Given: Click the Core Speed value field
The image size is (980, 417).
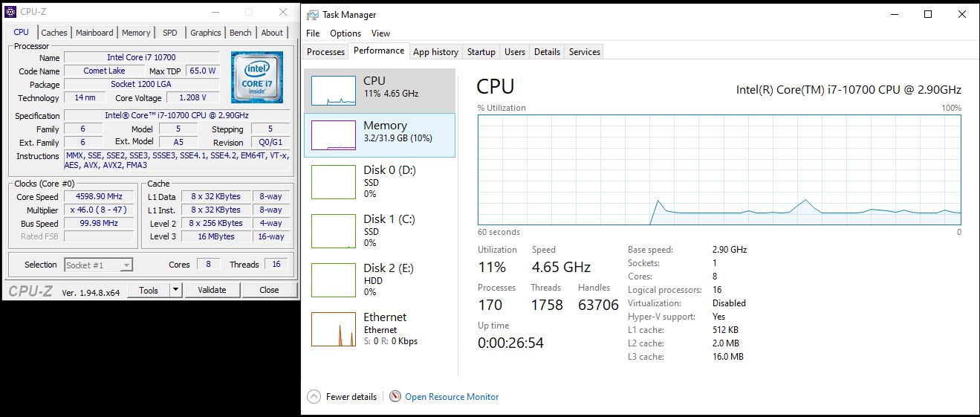Looking at the screenshot, I should tap(99, 197).
